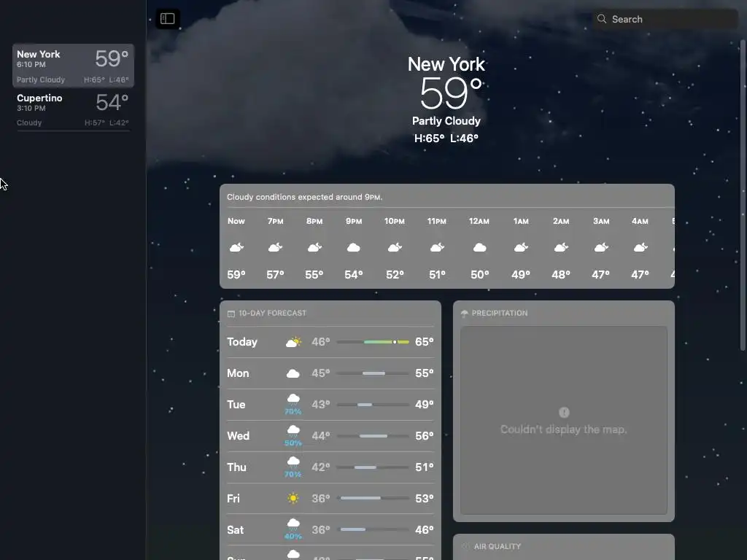Click the search magnifier icon

602,19
